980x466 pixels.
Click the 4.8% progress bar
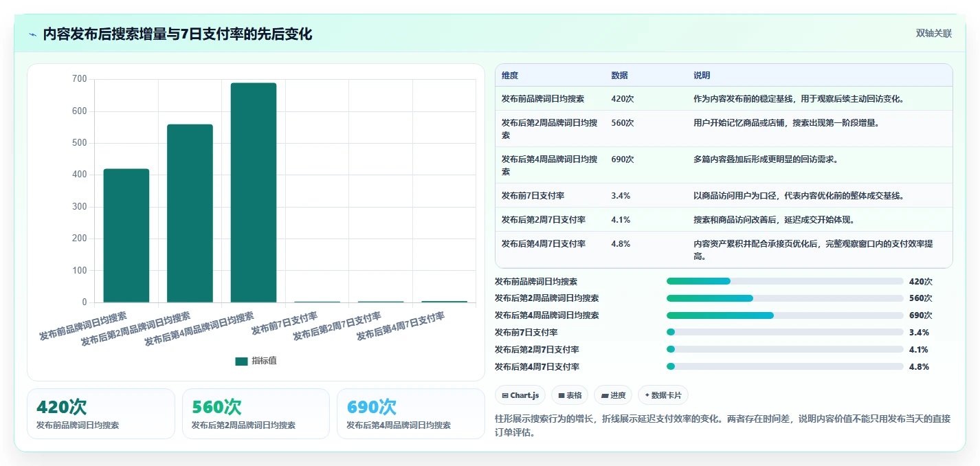pyautogui.click(x=785, y=366)
